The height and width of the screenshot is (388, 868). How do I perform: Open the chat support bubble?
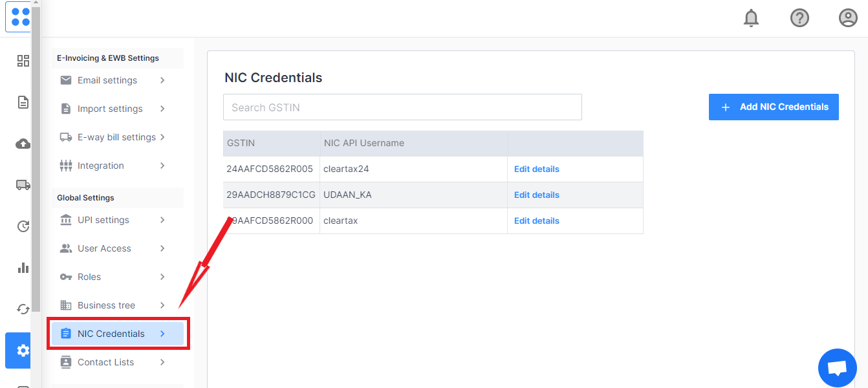tap(837, 368)
